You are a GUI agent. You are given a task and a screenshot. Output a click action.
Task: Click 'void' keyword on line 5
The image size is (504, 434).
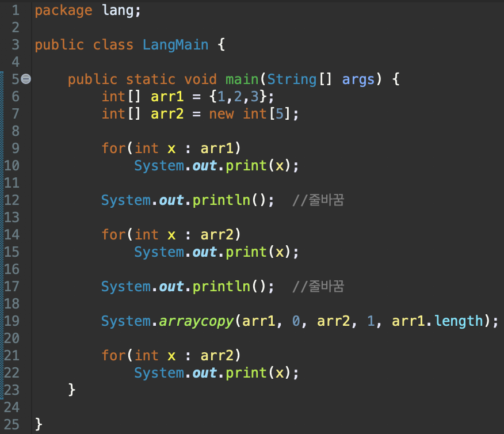pyautogui.click(x=200, y=79)
